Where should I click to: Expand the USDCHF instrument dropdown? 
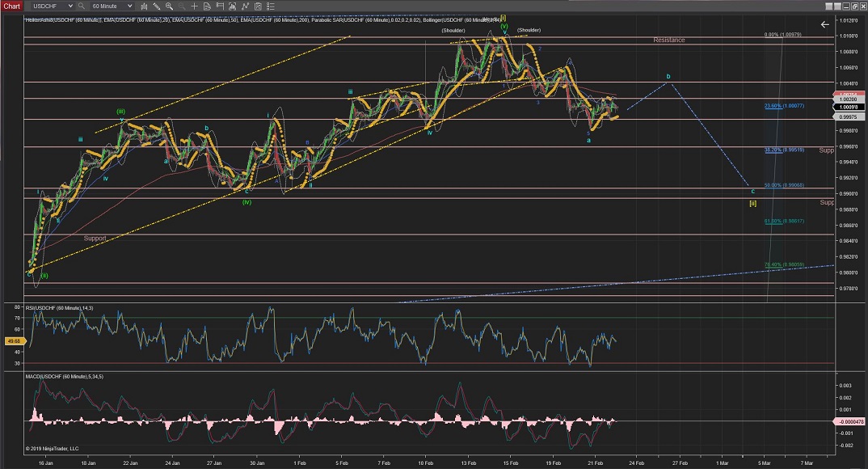[70, 6]
